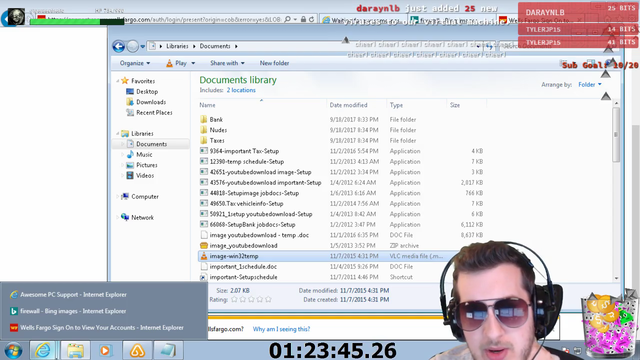Select the Favorites star in navigation pane
The height and width of the screenshot is (360, 640).
point(125,81)
